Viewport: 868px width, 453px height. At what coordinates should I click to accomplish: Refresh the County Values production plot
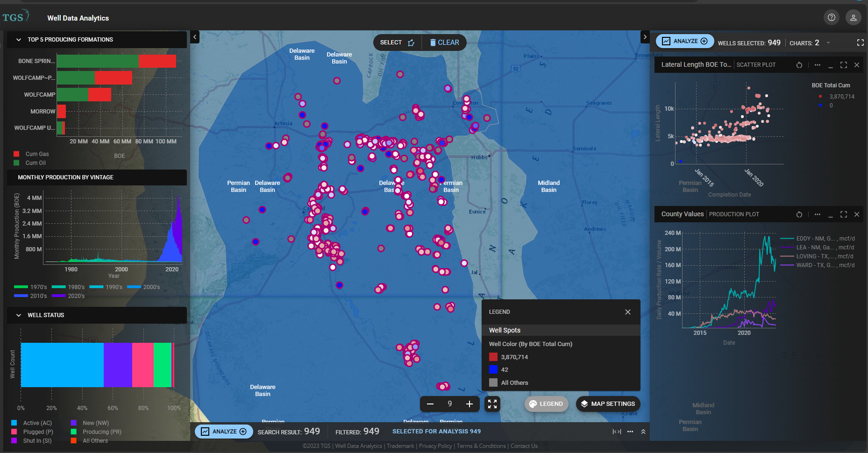(799, 214)
